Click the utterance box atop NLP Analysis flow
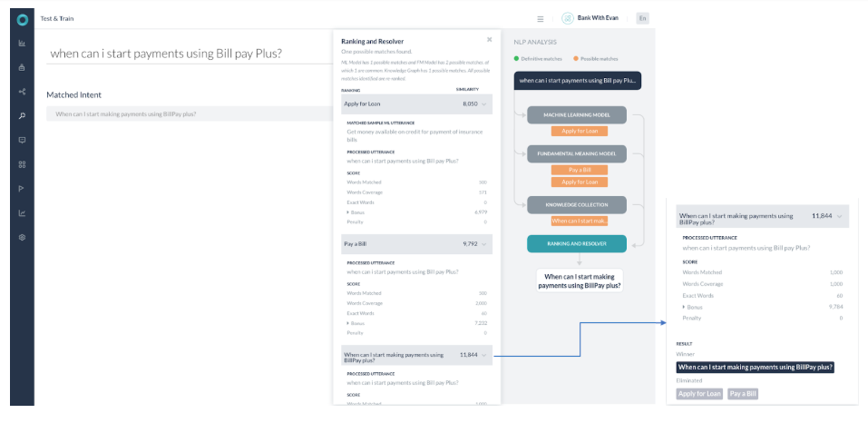 pyautogui.click(x=578, y=80)
